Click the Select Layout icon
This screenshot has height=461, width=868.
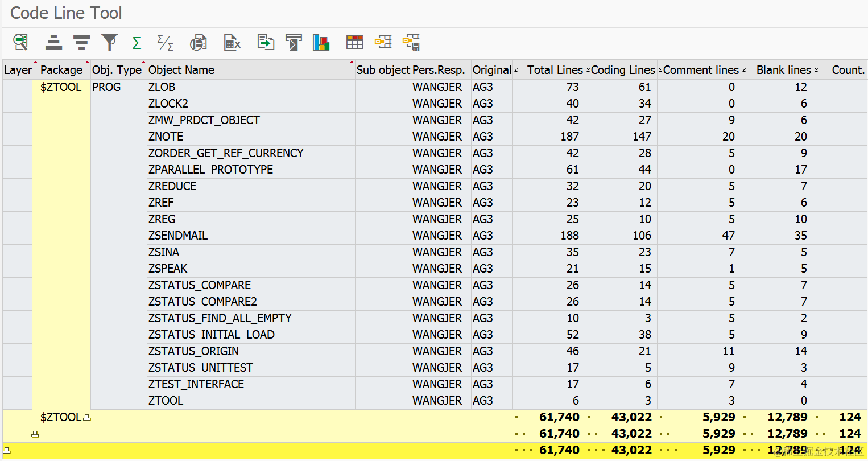[x=383, y=42]
